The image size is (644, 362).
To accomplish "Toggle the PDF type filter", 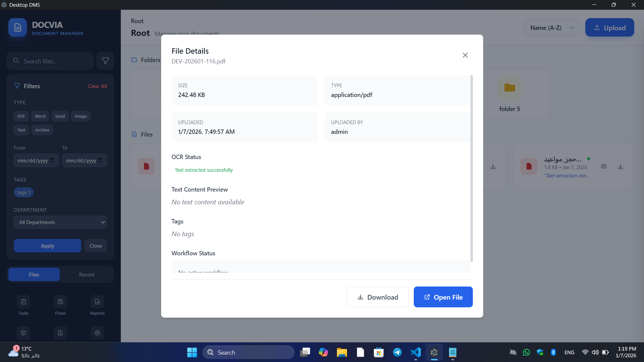I will click(21, 116).
